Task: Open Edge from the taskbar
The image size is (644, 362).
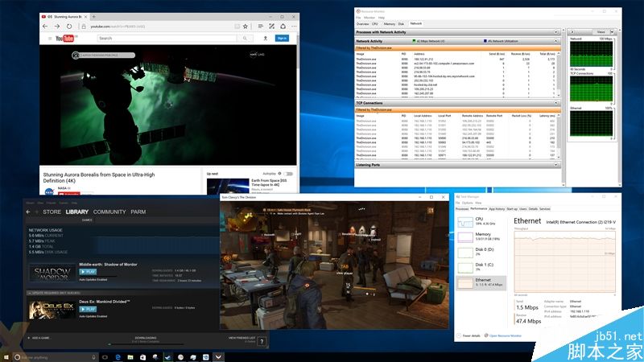Action: [118, 357]
